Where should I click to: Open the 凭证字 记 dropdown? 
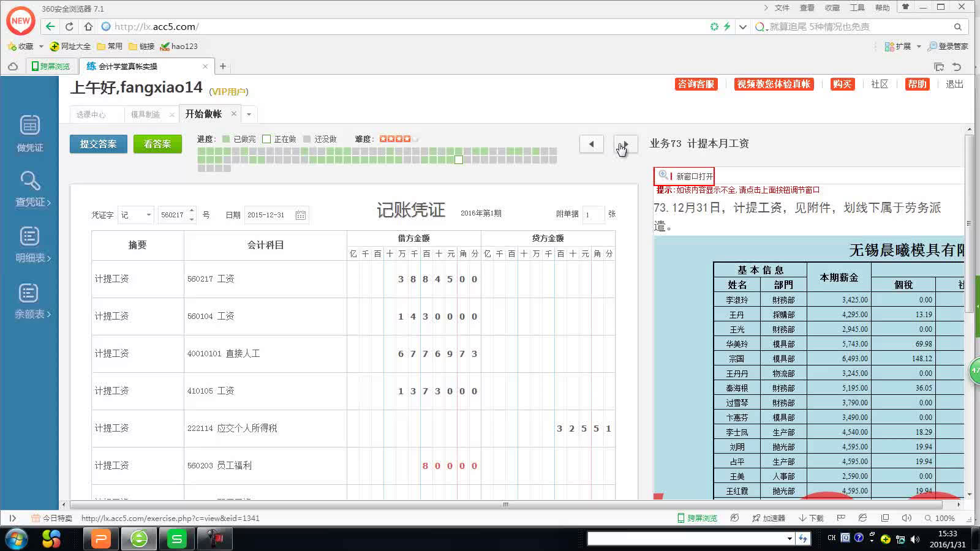135,215
